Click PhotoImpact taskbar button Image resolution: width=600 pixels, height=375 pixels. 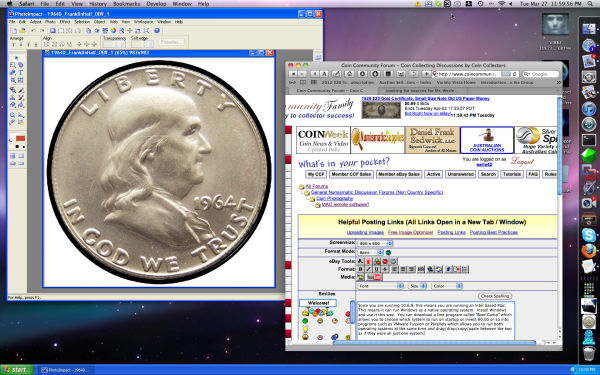click(66, 370)
